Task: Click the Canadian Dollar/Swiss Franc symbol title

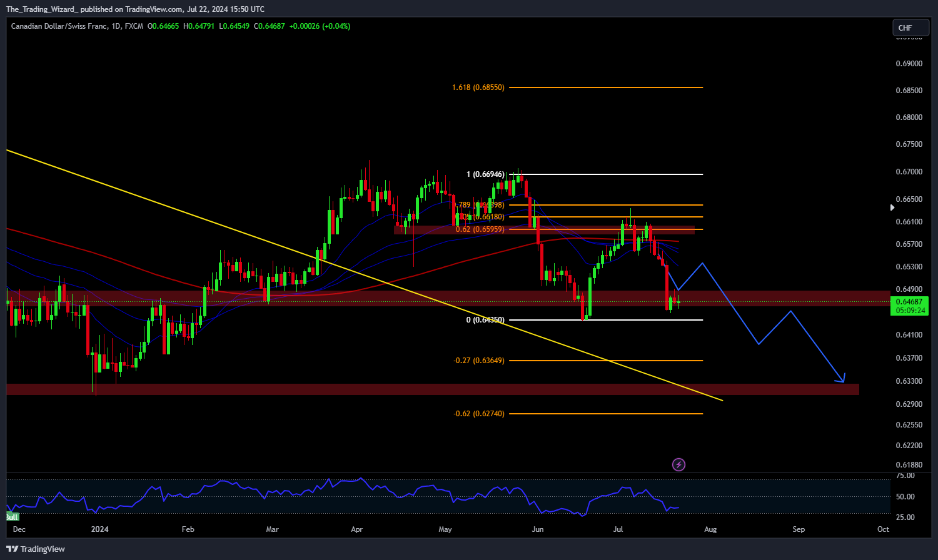Action: 59,26
